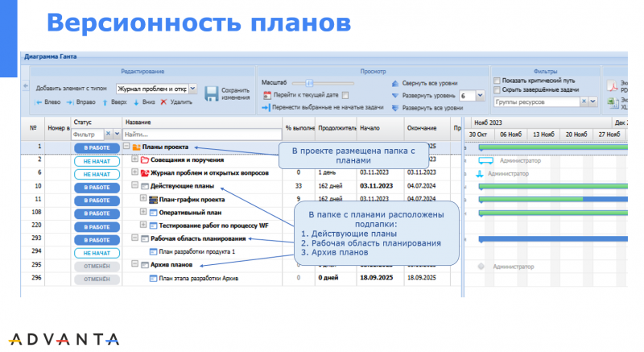644x352 pixels.
Task: Click the В РАБОТЕ status of row 10
Action: (x=97, y=186)
